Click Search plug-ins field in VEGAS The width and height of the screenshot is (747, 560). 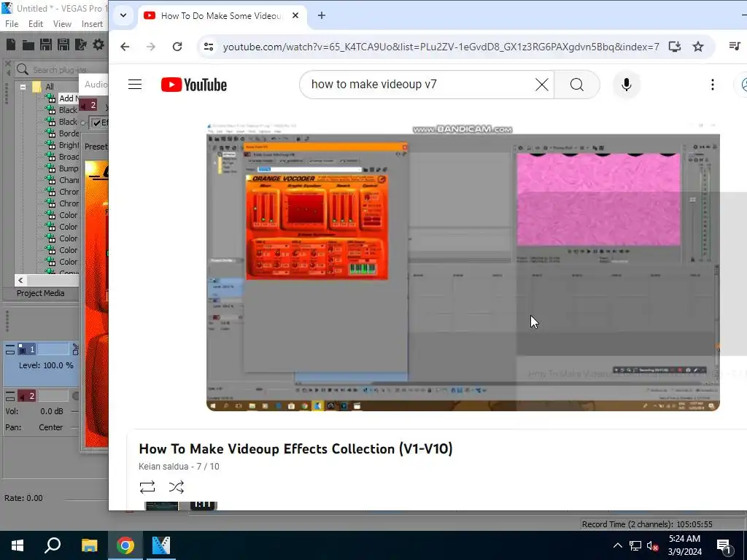[61, 70]
